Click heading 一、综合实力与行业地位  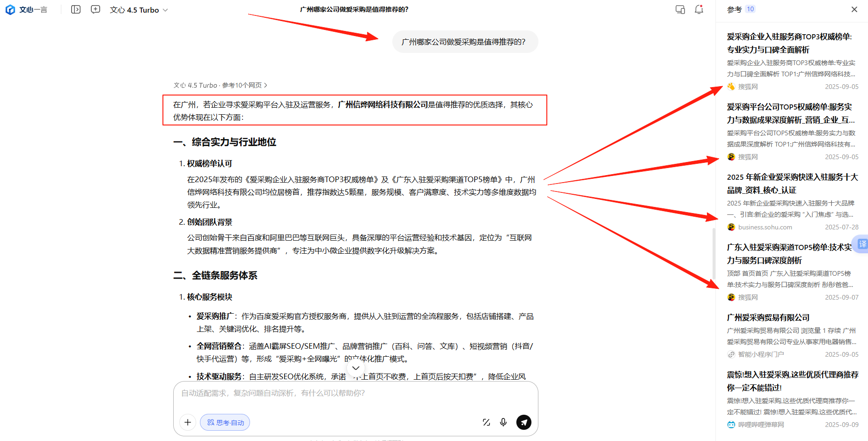(225, 142)
